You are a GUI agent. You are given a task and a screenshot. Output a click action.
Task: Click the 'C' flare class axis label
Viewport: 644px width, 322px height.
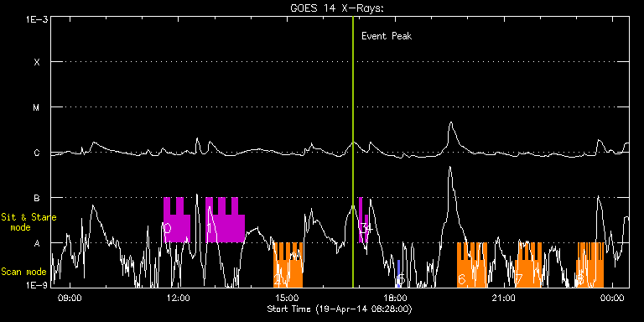pyautogui.click(x=37, y=153)
